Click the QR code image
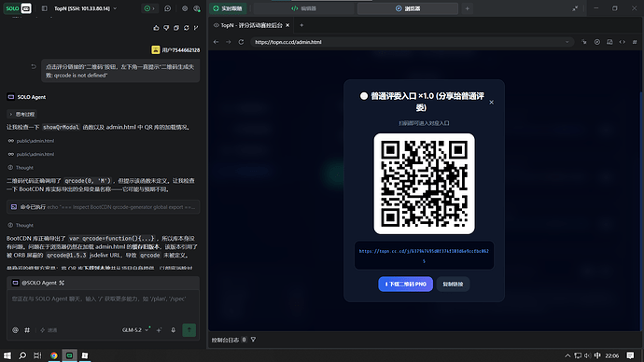 (x=425, y=184)
